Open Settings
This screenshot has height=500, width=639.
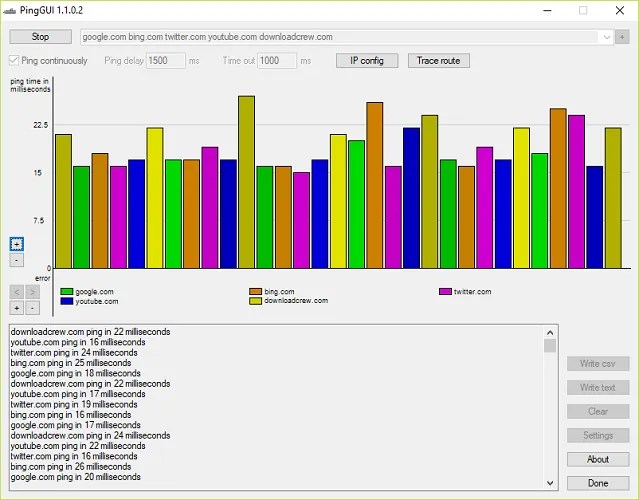pos(598,436)
